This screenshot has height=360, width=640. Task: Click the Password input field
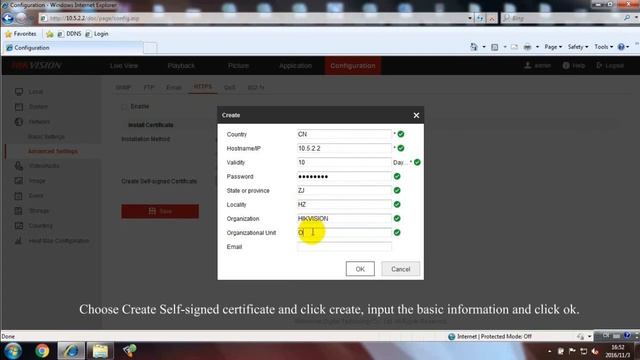coord(344,176)
